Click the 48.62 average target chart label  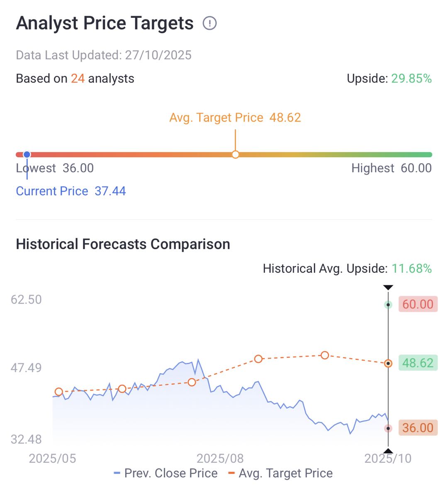(x=418, y=363)
